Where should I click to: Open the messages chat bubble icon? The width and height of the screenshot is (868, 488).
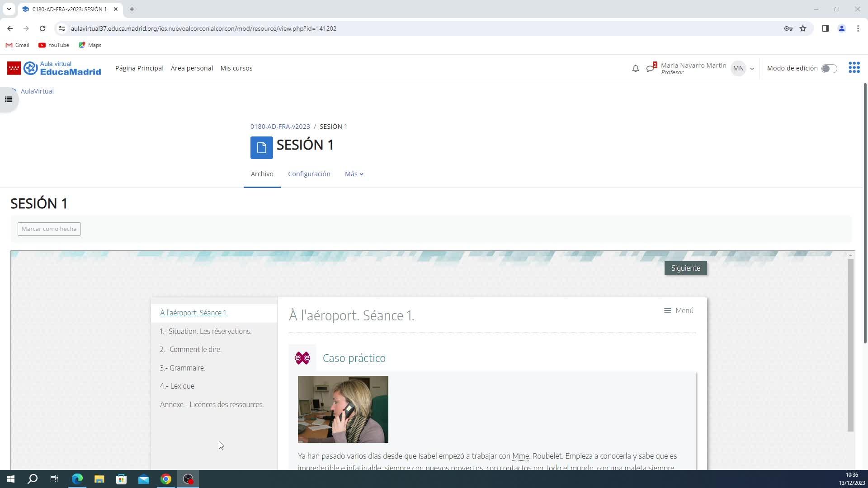click(x=650, y=69)
